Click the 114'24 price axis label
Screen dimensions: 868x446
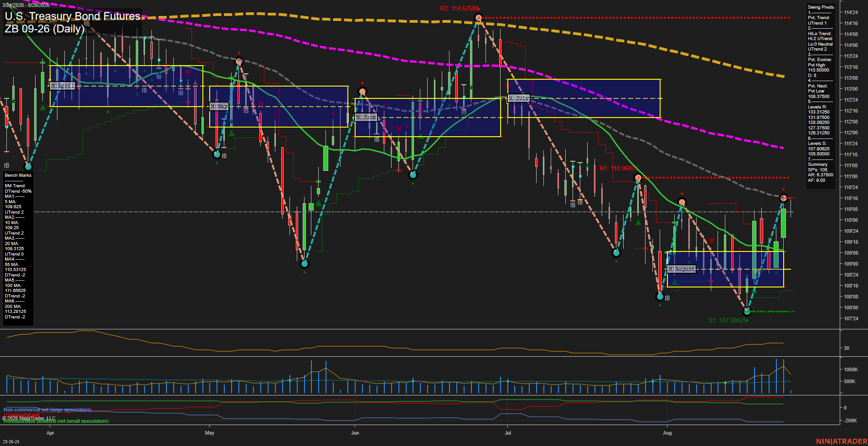click(x=851, y=12)
